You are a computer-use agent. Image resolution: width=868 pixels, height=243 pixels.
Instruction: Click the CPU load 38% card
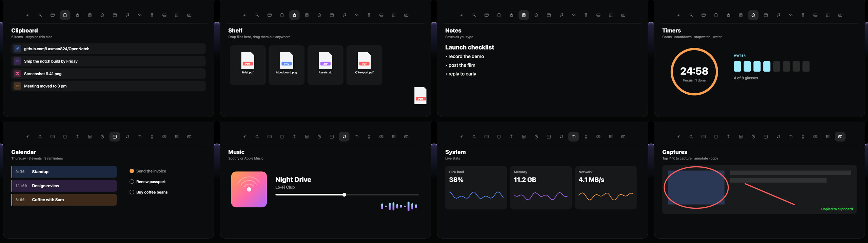[476, 188]
